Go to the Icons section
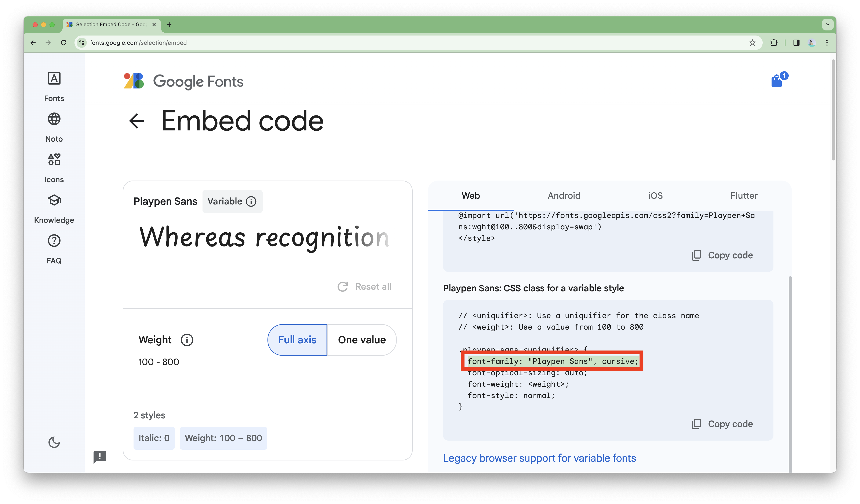The width and height of the screenshot is (860, 504). tap(54, 160)
